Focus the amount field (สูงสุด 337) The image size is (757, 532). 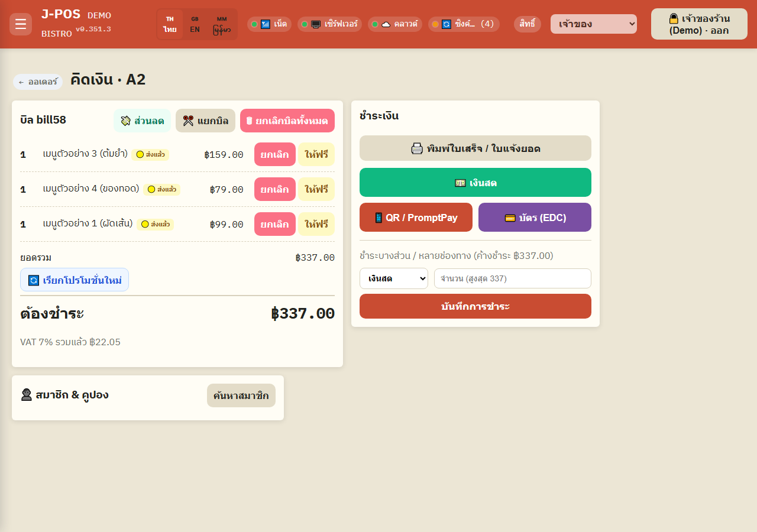coord(513,278)
